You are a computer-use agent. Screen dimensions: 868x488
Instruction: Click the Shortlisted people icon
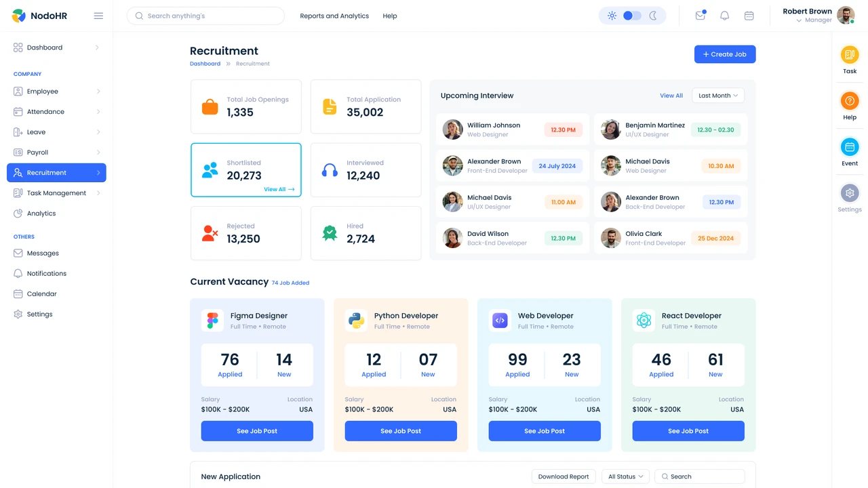[210, 170]
